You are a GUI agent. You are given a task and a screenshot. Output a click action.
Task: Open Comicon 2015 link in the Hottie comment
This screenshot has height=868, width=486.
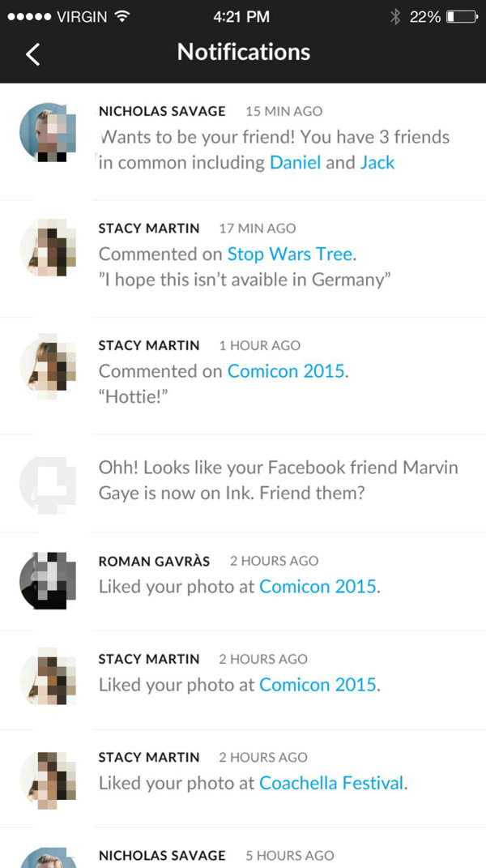(286, 370)
